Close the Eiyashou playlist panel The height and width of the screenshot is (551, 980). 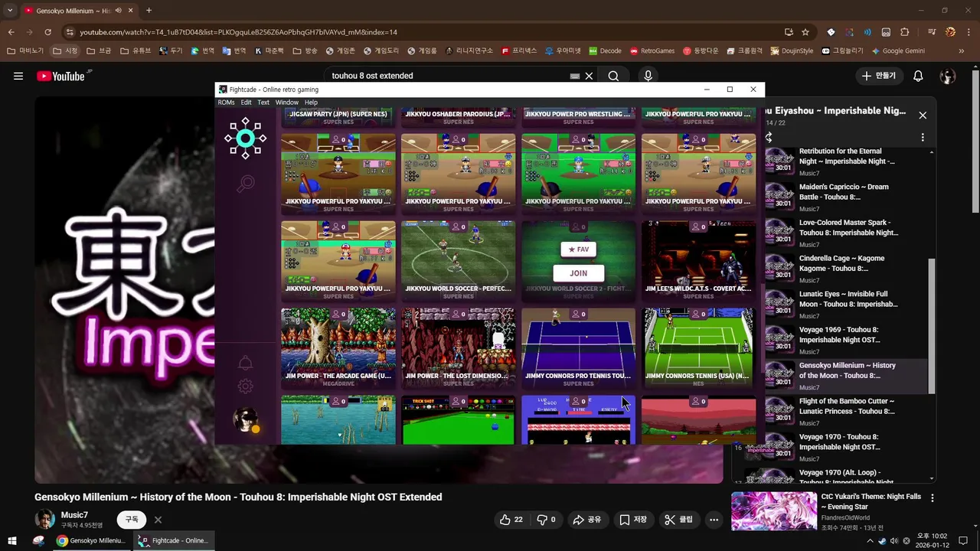923,115
